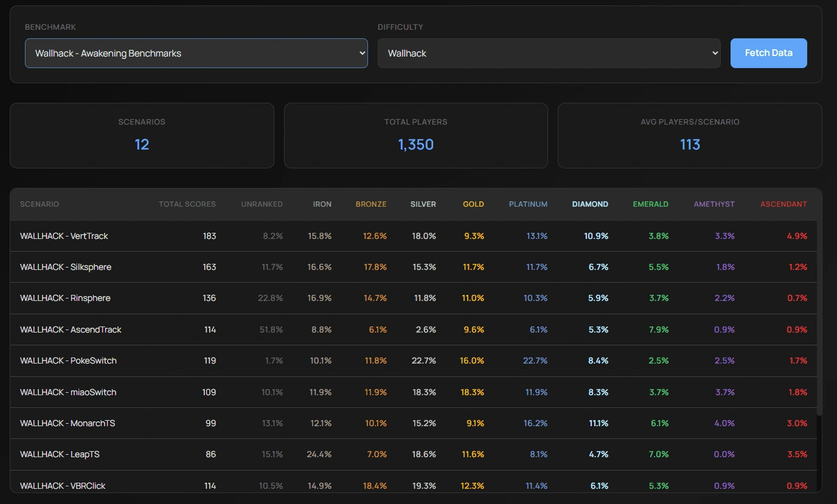This screenshot has width=837, height=504.
Task: Click the WALLHACK - Silksphere row
Action: (x=64, y=267)
